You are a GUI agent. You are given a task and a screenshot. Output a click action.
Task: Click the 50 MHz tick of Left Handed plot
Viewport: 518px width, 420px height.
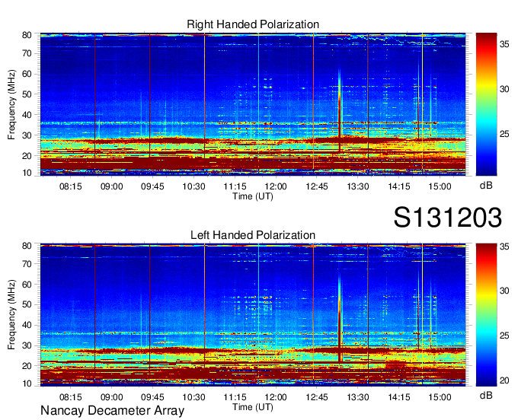pyautogui.click(x=27, y=304)
